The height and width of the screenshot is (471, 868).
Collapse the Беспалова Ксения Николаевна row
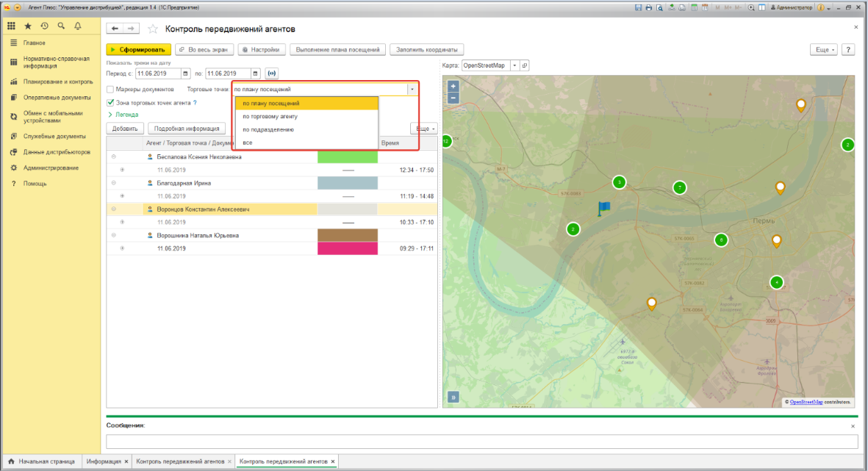click(x=113, y=157)
